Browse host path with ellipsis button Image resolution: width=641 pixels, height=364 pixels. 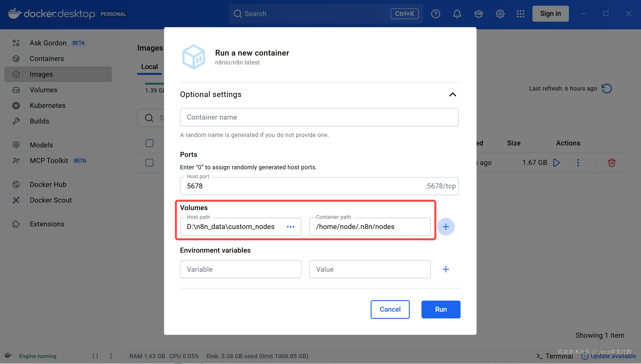(x=290, y=227)
